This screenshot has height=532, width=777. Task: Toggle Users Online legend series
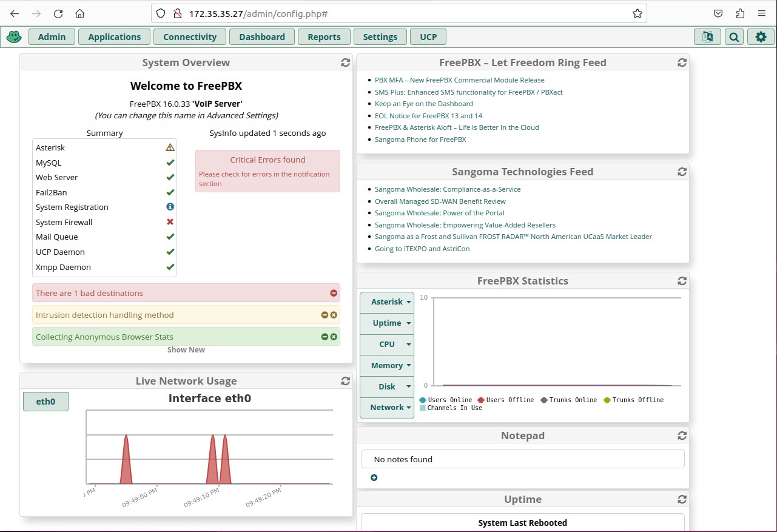[x=445, y=400]
